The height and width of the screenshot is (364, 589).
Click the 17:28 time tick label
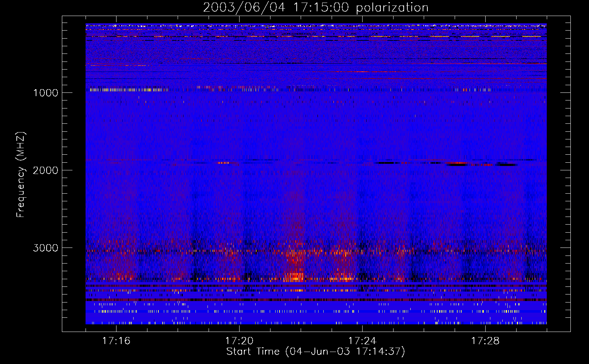click(x=486, y=341)
